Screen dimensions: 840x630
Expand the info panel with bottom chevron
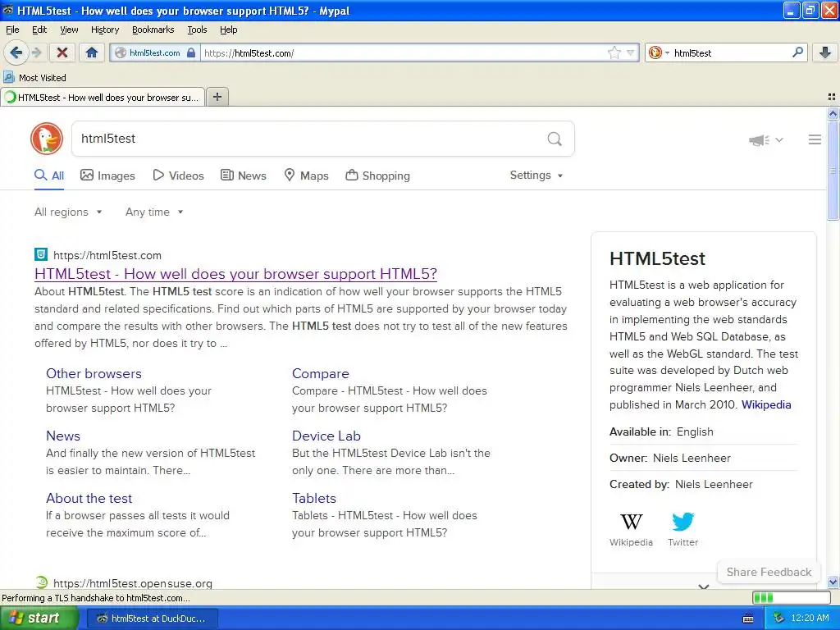click(x=703, y=586)
